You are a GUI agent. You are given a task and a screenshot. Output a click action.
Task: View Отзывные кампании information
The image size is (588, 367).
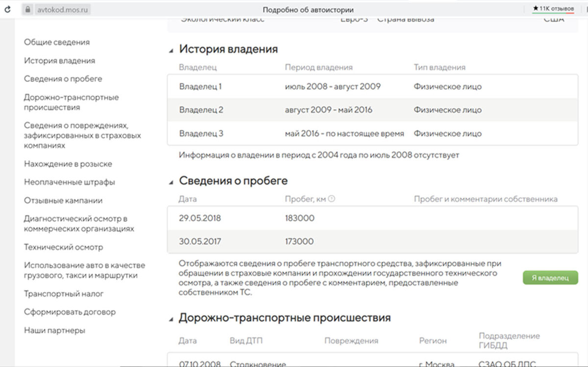click(63, 200)
